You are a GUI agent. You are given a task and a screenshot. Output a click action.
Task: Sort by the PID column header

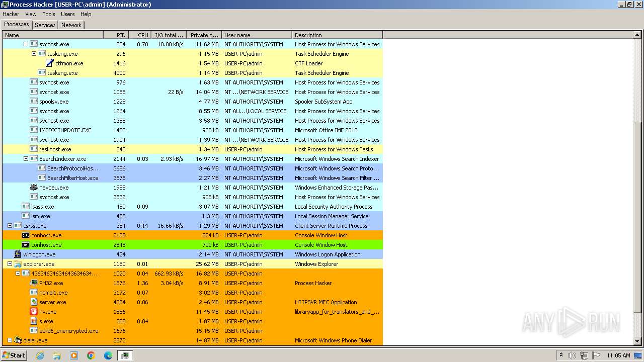pyautogui.click(x=116, y=35)
